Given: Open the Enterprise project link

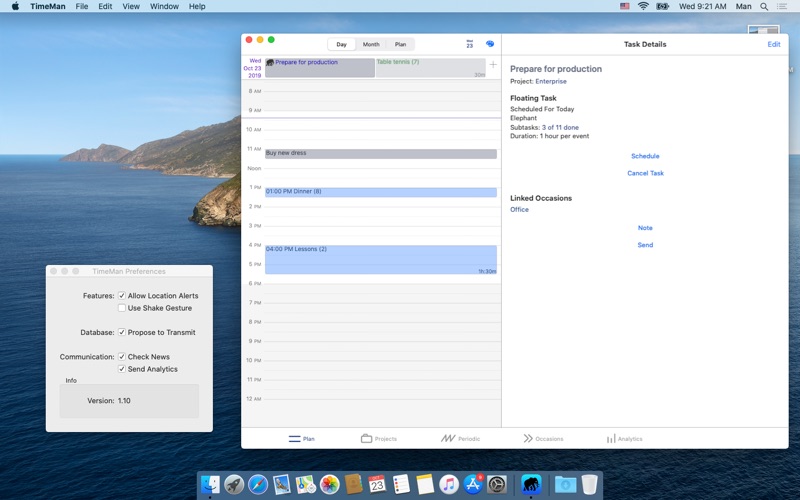Looking at the screenshot, I should coord(551,81).
